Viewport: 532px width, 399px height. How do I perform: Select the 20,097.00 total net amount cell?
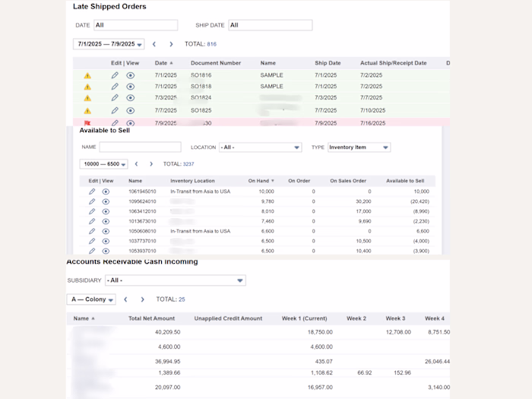tap(168, 388)
